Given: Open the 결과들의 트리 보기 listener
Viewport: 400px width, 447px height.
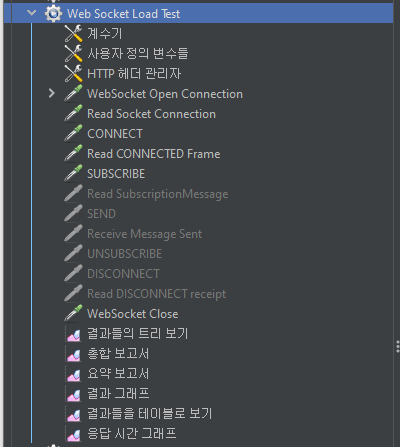Looking at the screenshot, I should point(137,333).
